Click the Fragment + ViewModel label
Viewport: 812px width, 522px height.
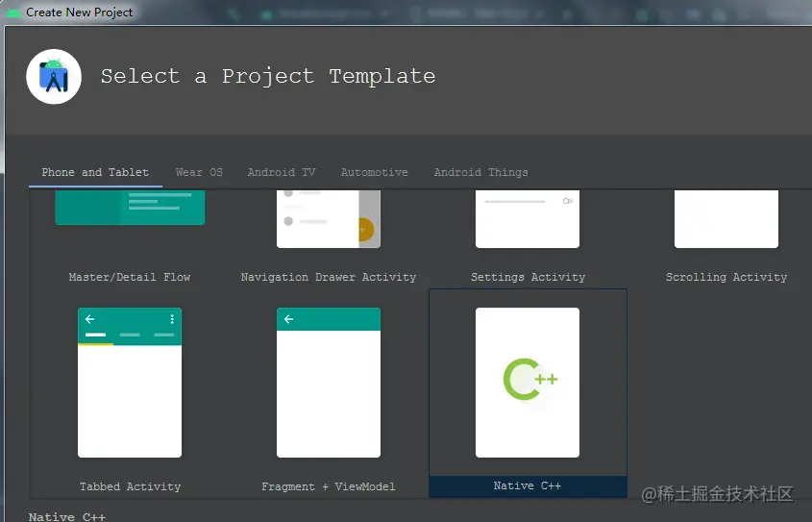pos(329,486)
